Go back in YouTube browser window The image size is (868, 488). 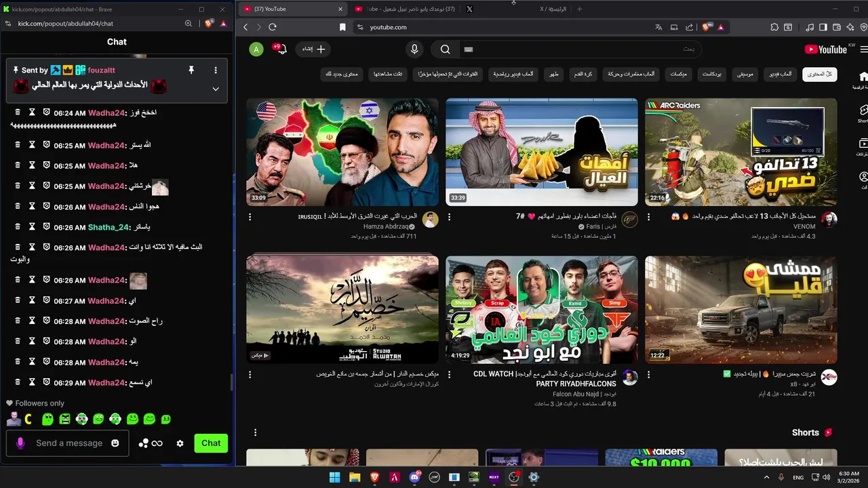[245, 27]
